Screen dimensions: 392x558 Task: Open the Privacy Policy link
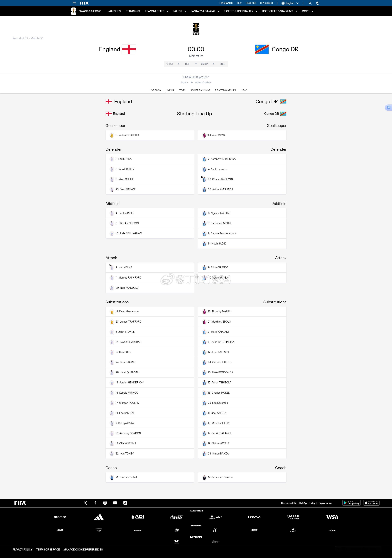click(x=22, y=550)
